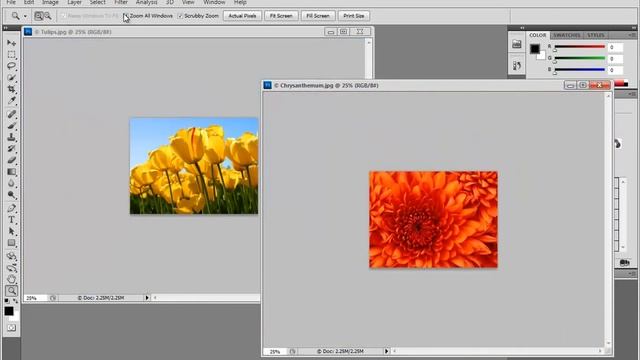Select the 3D Orbit camera tool
The width and height of the screenshot is (640, 360).
(x=11, y=268)
